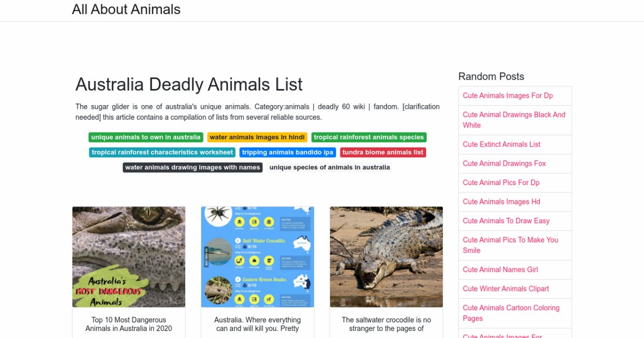The height and width of the screenshot is (338, 644).
Task: Open the 'tropical rainforest animals species' tag
Action: [369, 137]
